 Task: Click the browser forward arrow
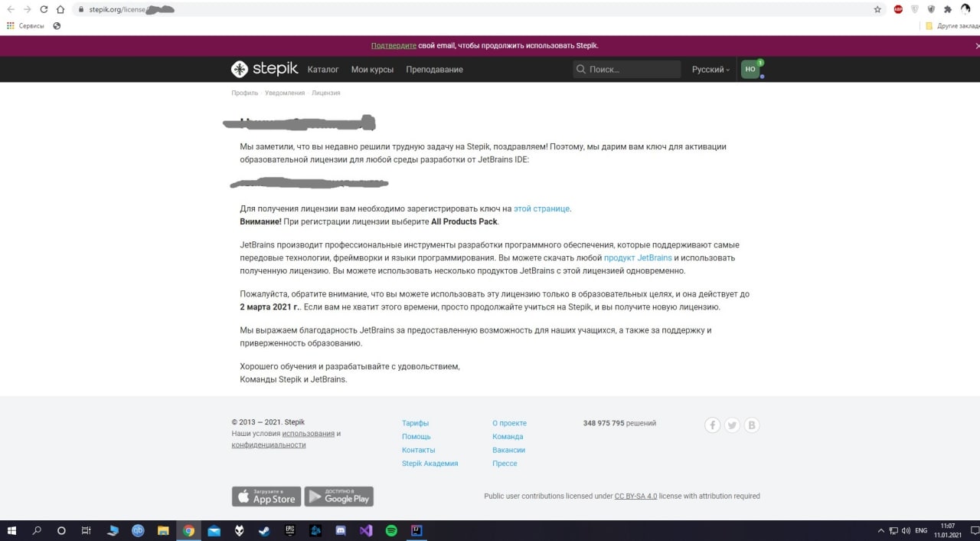(27, 9)
